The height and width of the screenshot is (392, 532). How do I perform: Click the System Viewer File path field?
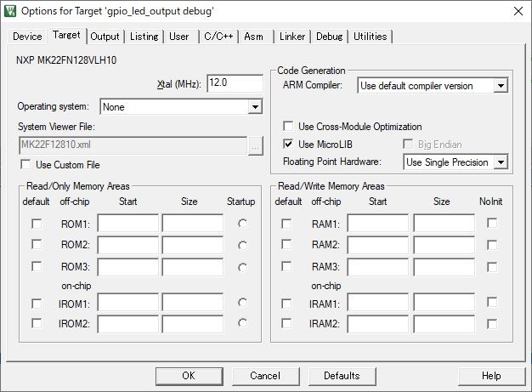click(x=133, y=145)
